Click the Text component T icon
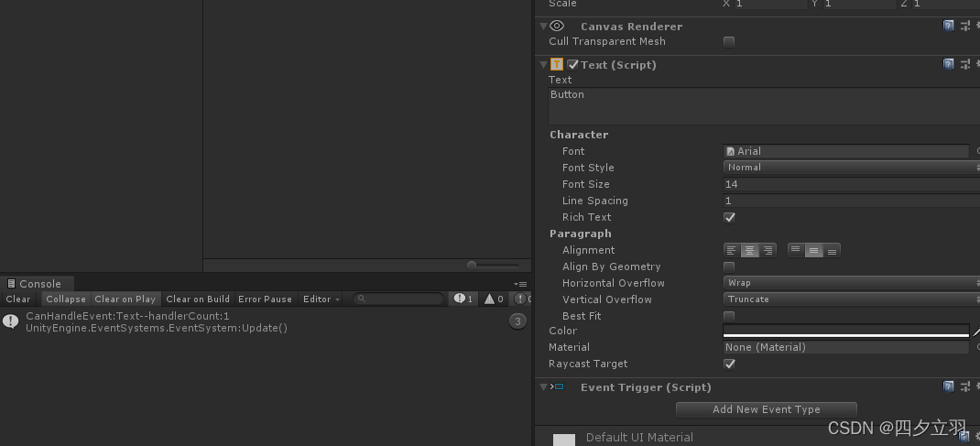This screenshot has height=446, width=980. tap(557, 64)
